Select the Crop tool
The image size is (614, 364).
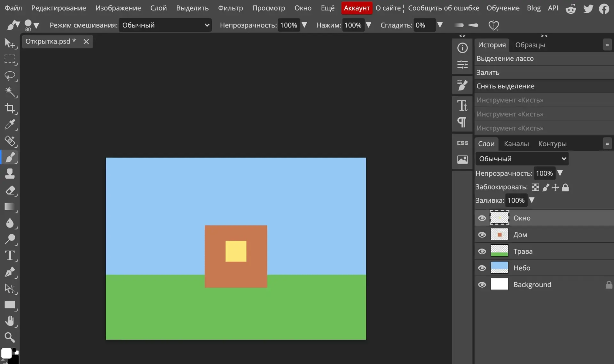pos(10,108)
